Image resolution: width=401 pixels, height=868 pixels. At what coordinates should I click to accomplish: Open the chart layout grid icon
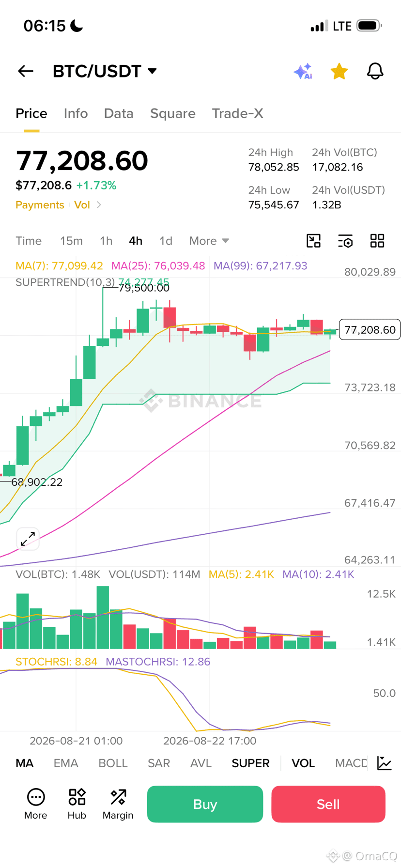click(x=377, y=241)
